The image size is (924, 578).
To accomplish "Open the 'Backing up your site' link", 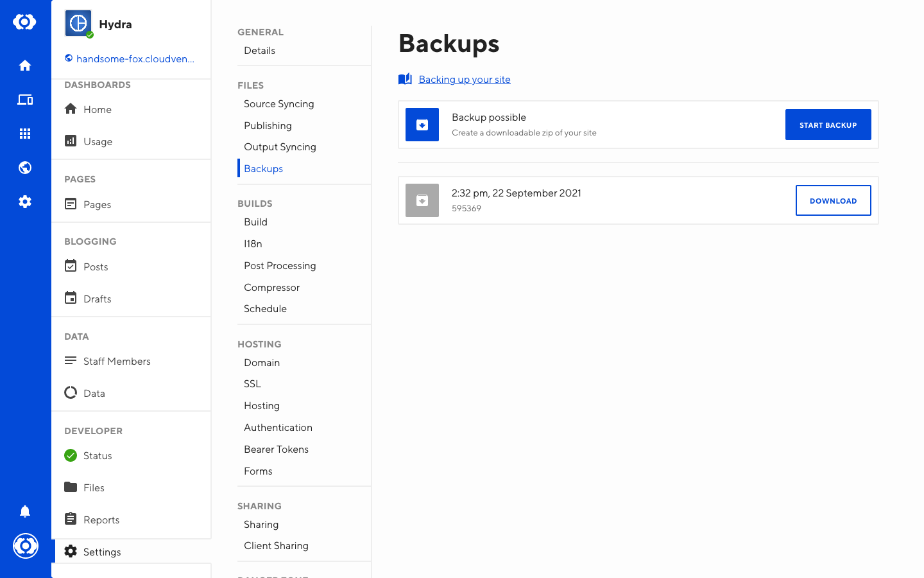I will point(464,80).
